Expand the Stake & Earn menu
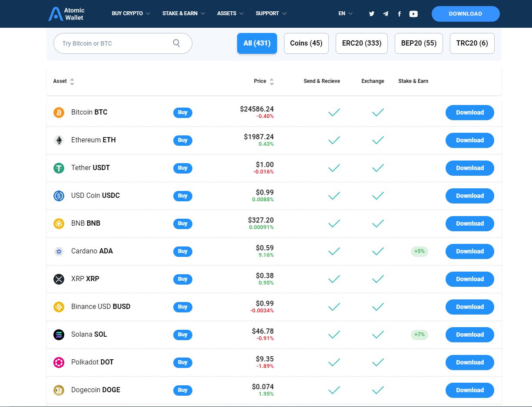 pos(184,13)
